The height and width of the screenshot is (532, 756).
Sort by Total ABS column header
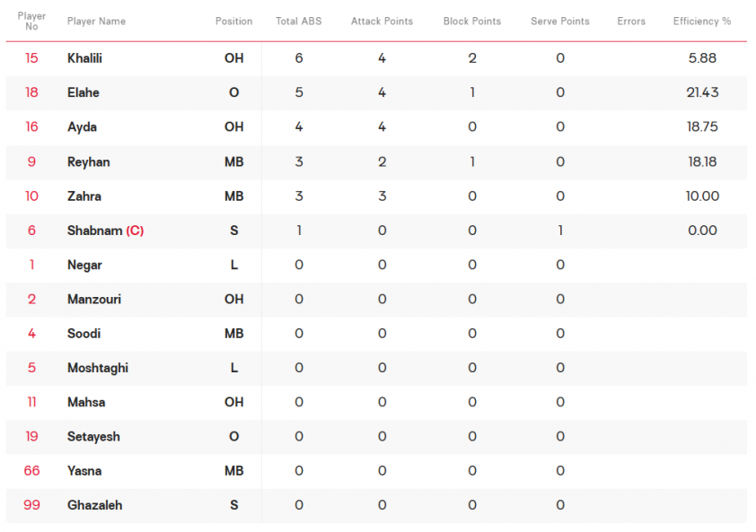[x=298, y=22]
